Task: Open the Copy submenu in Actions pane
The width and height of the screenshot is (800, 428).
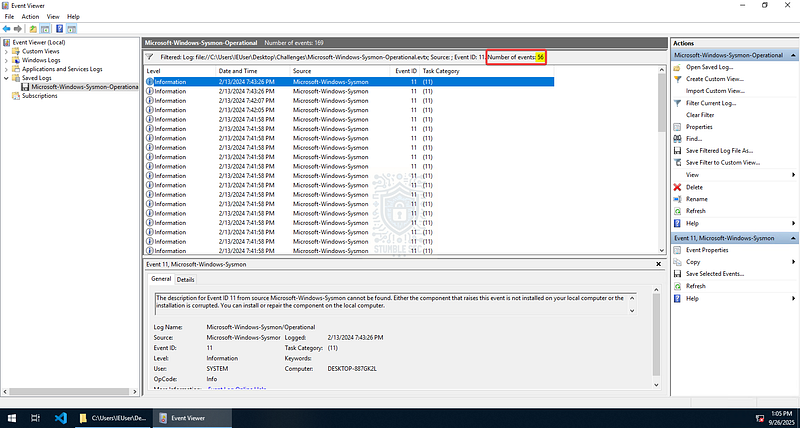Action: [735, 262]
